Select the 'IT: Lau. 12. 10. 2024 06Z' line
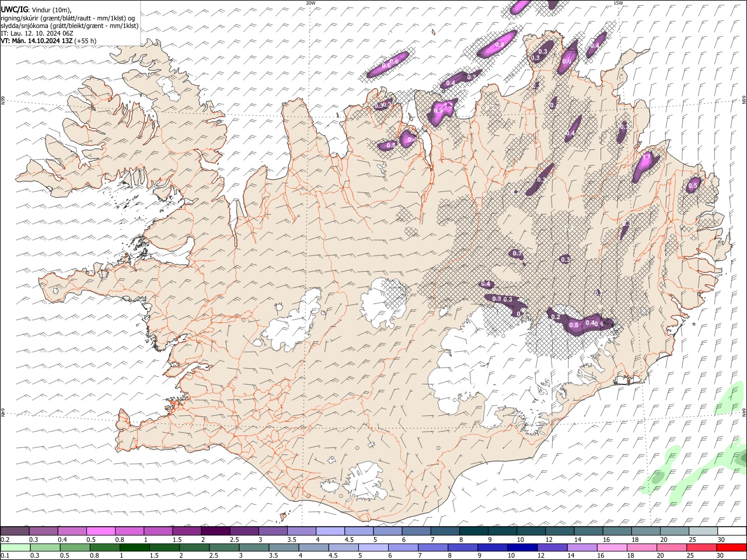This screenshot has width=747, height=560. pos(37,33)
